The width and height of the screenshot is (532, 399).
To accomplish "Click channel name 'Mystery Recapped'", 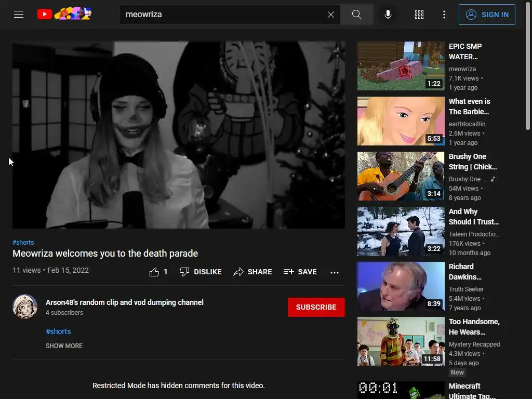I will (474, 344).
